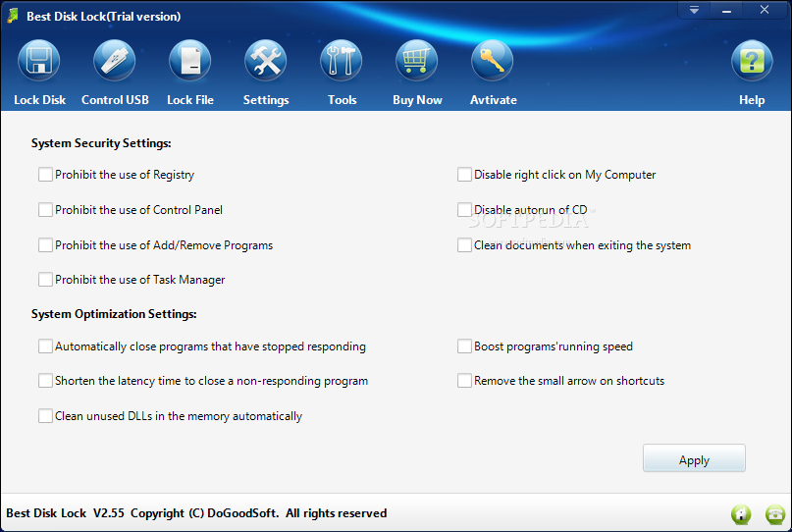Enable Clean unused DLLs in the memory automatically
The height and width of the screenshot is (532, 792).
[45, 416]
